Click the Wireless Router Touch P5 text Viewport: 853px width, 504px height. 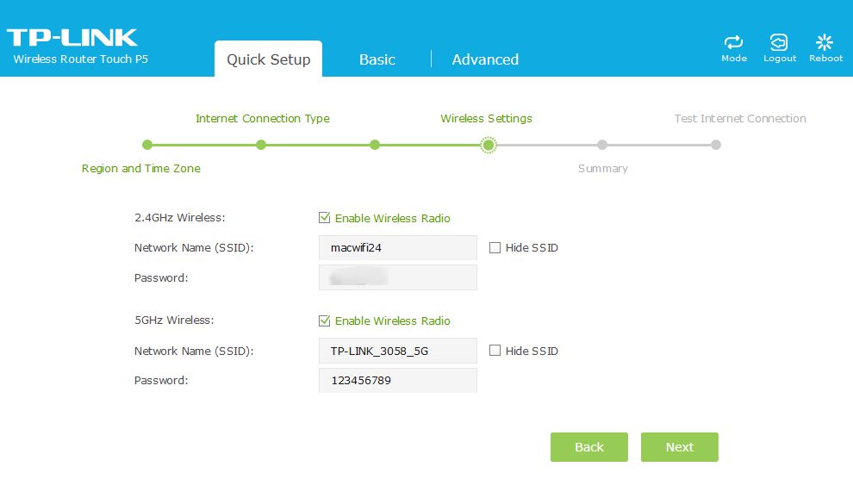[x=80, y=59]
